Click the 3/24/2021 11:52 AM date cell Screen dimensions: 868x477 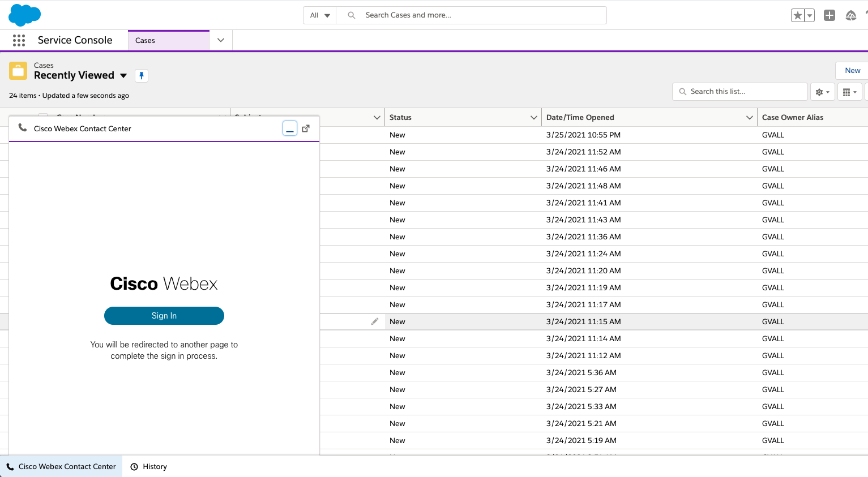pyautogui.click(x=583, y=152)
